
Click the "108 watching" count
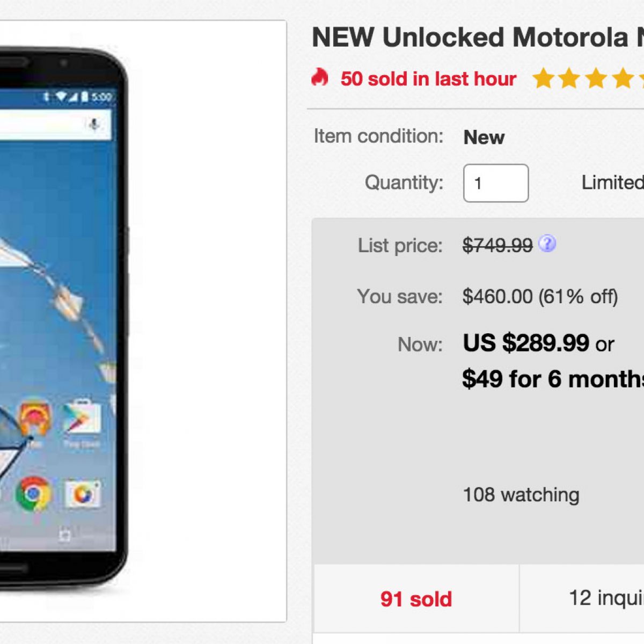pyautogui.click(x=521, y=495)
